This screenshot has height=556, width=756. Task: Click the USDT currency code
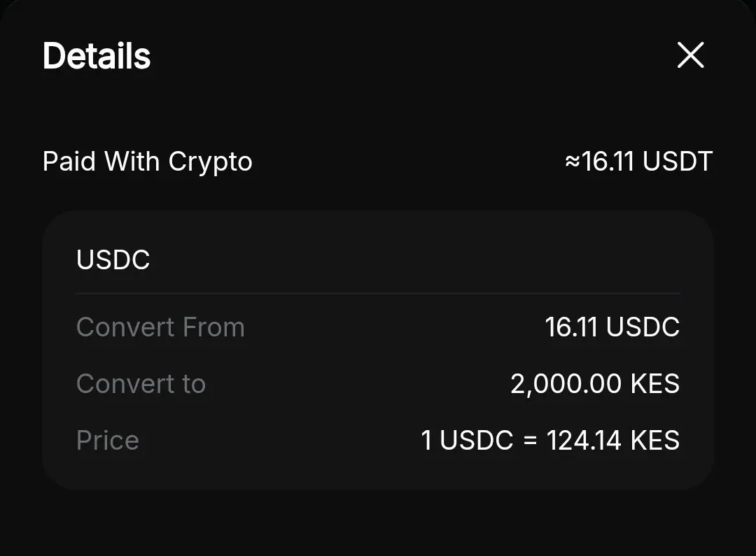click(677, 162)
